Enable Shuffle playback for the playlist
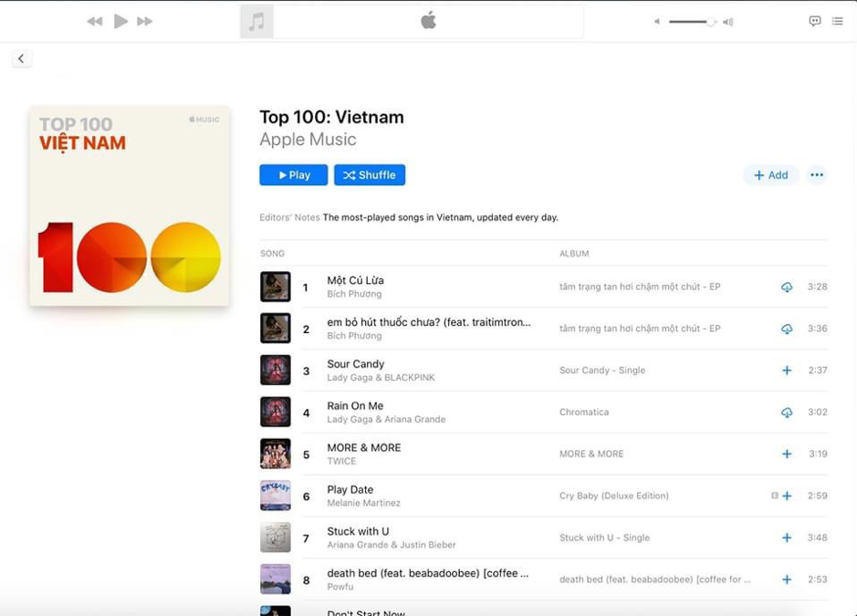 tap(369, 174)
